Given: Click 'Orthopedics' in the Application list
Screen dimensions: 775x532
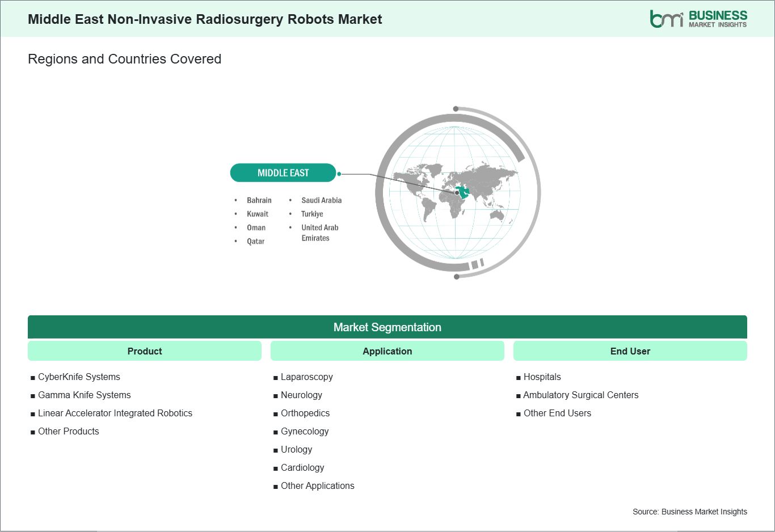Looking at the screenshot, I should [305, 413].
